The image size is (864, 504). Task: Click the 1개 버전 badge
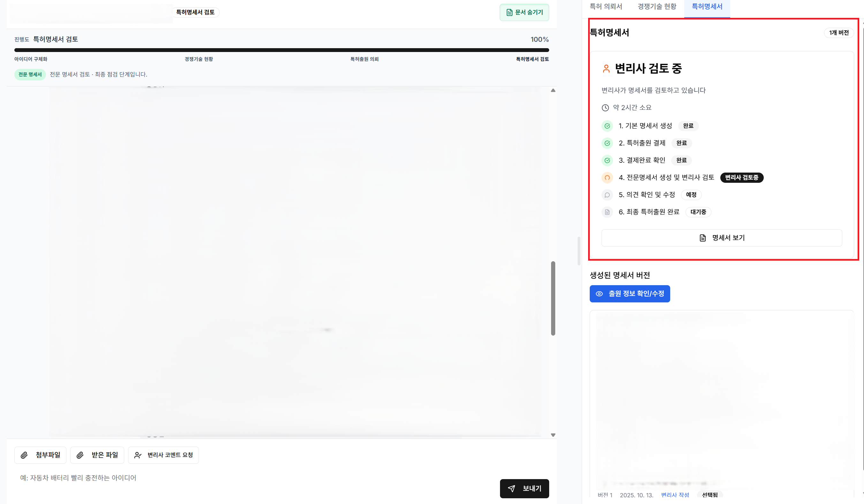click(x=839, y=33)
